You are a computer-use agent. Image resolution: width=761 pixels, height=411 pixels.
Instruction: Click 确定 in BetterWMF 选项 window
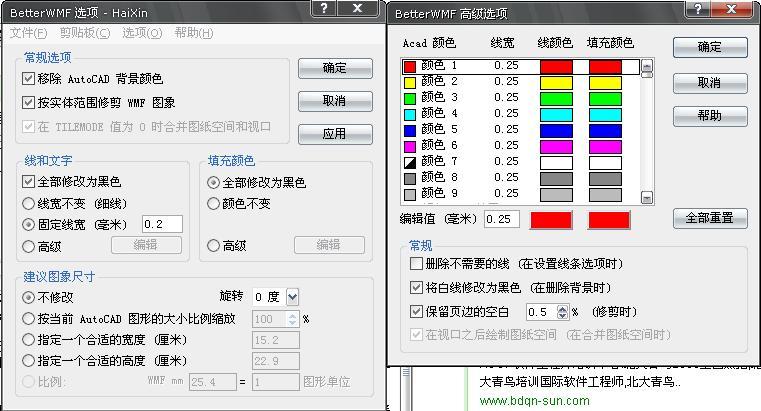click(335, 68)
